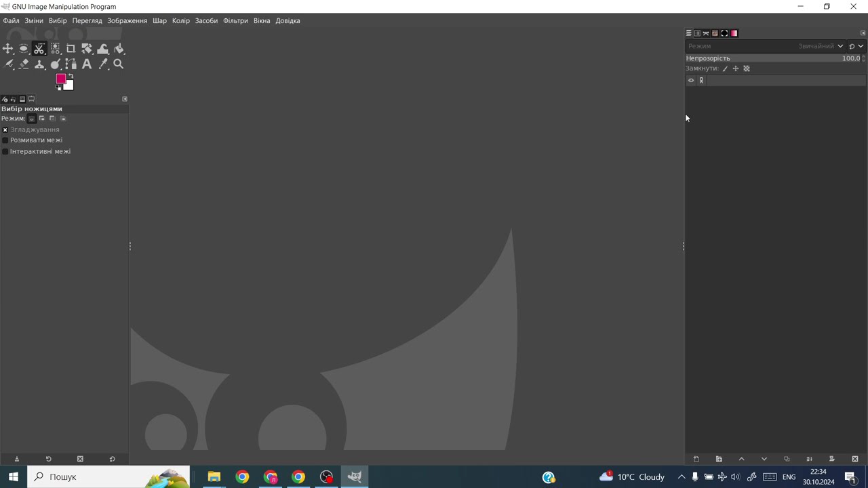868x488 pixels.
Task: Open the Зображення menu
Action: point(127,20)
